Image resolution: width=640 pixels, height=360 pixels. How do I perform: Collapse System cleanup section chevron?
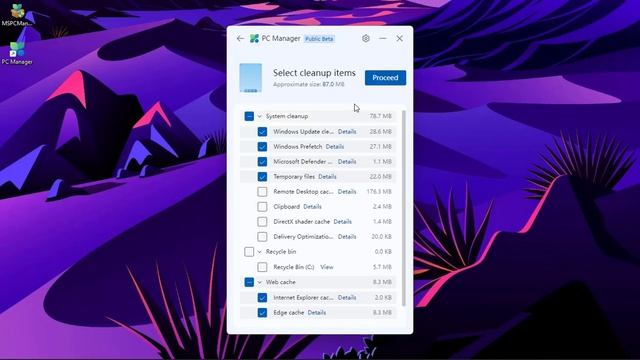click(259, 116)
